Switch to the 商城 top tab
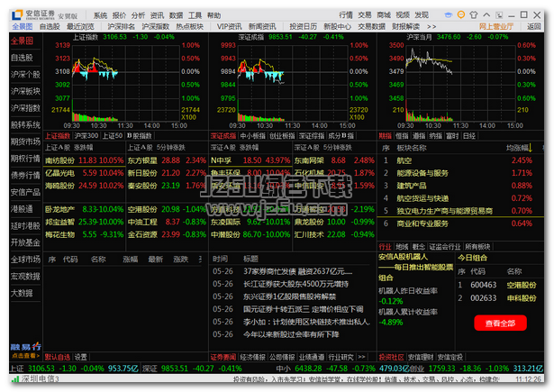 [x=384, y=14]
